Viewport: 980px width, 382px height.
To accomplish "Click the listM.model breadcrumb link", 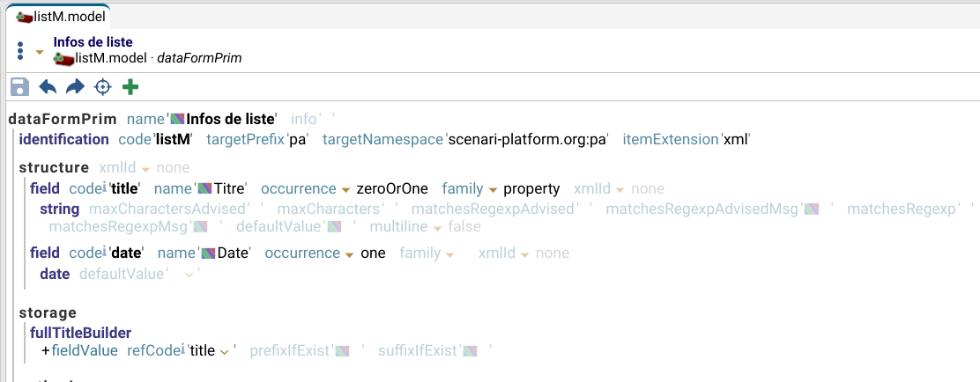I will click(x=112, y=58).
